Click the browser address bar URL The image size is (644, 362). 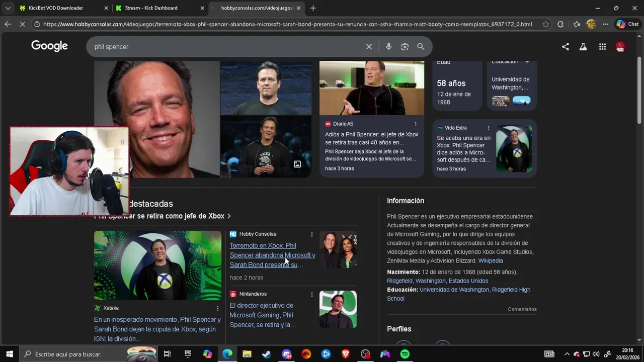tap(287, 24)
